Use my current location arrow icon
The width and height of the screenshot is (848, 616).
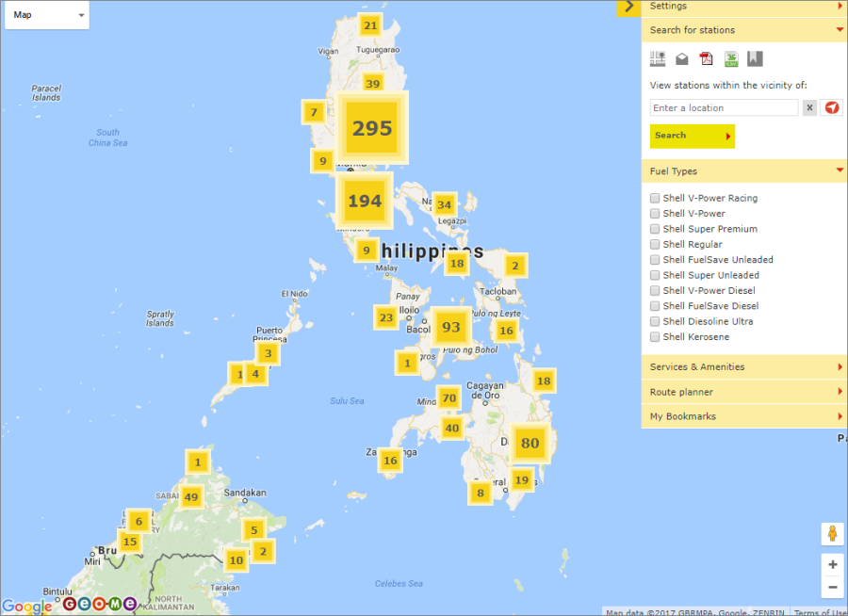832,107
